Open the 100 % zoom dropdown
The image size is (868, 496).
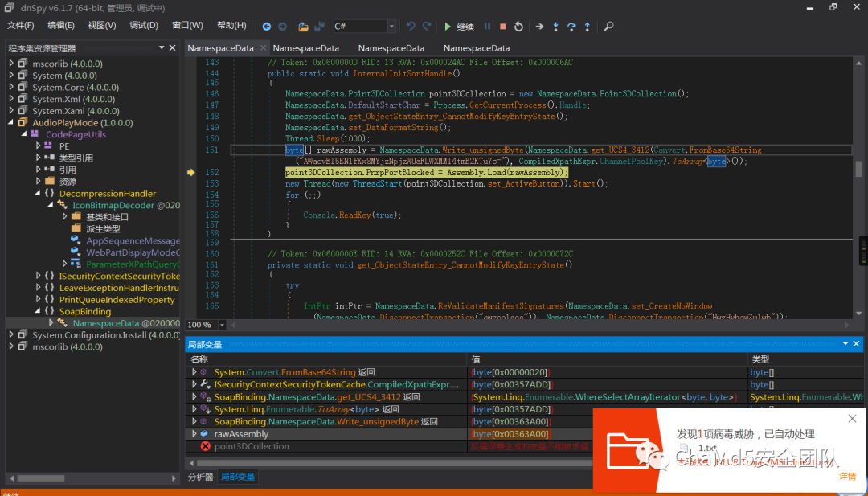pos(223,325)
